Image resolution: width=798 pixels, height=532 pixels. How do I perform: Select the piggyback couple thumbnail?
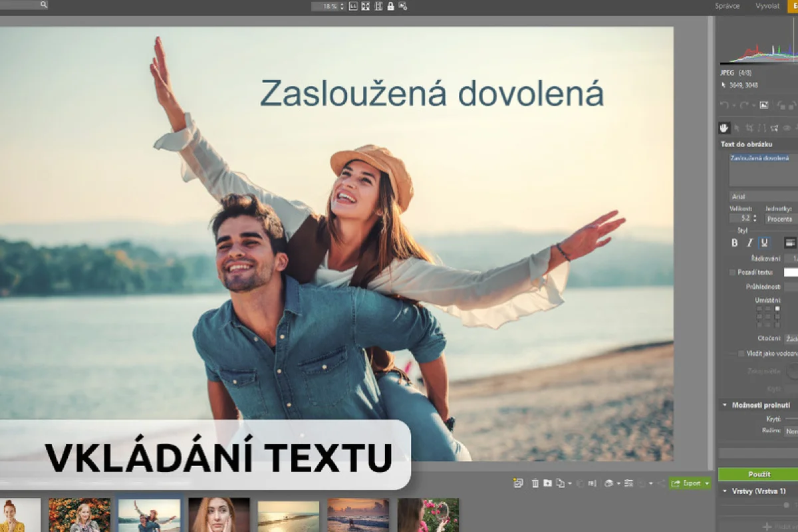coord(149,515)
